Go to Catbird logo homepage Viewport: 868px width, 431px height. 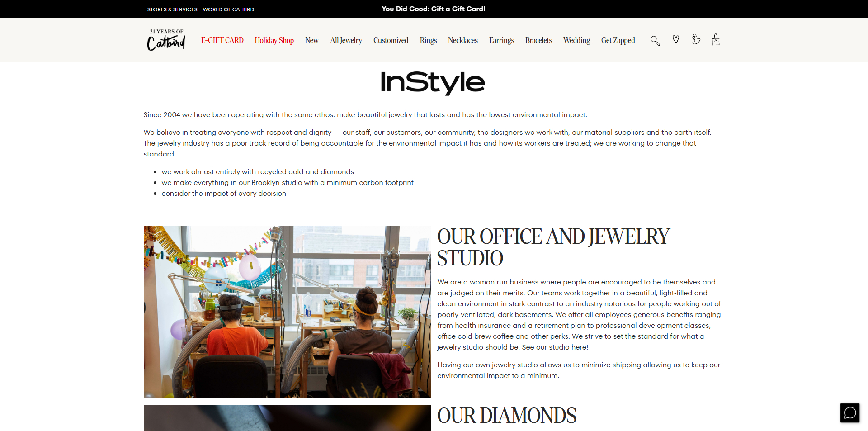coord(166,40)
